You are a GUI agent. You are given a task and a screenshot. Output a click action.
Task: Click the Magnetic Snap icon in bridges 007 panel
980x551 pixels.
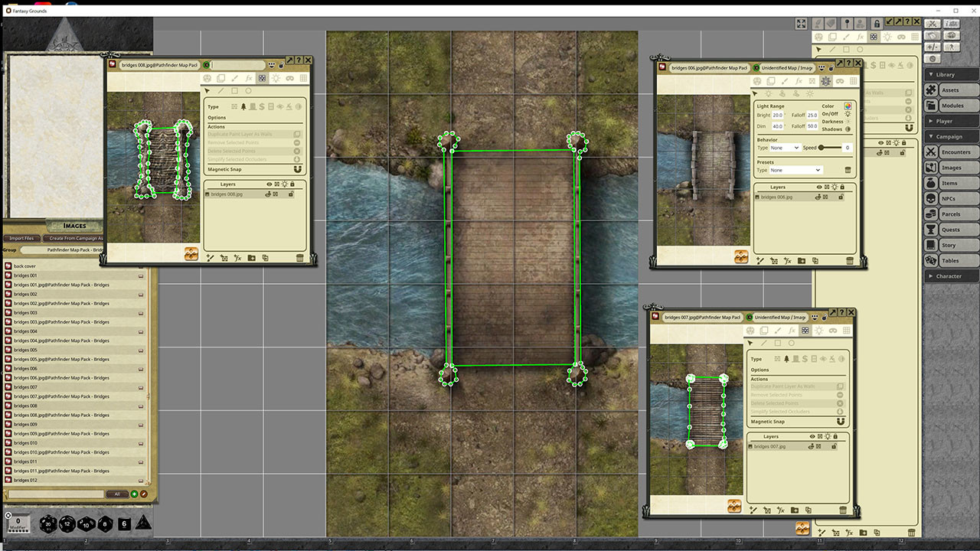(x=841, y=420)
